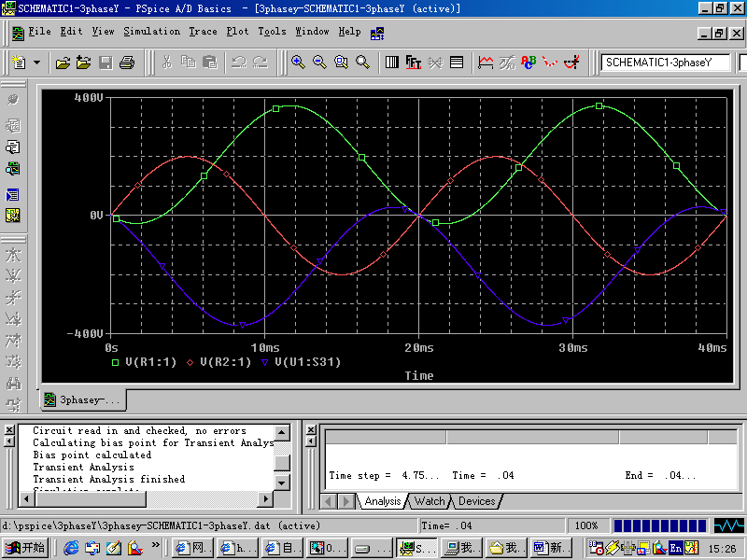Click the PSpice taskbar button

[416, 548]
